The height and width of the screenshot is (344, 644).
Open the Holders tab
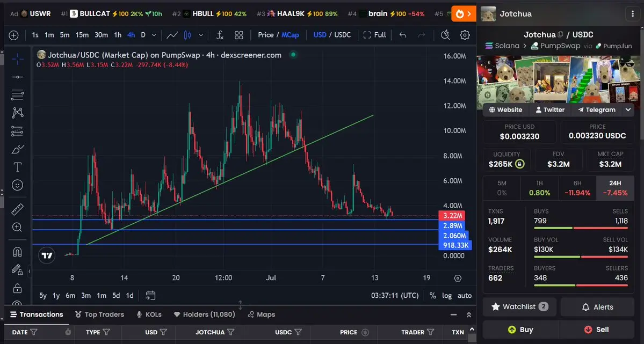point(204,314)
